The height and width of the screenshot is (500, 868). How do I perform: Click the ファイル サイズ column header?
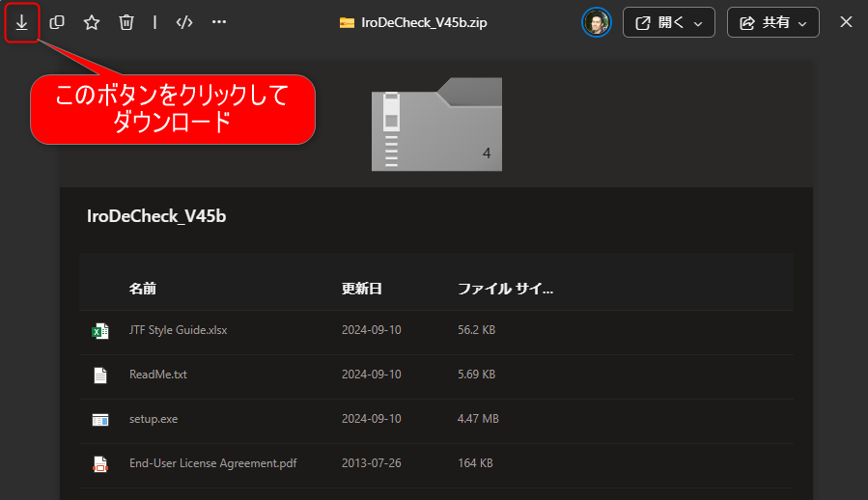[x=505, y=289]
